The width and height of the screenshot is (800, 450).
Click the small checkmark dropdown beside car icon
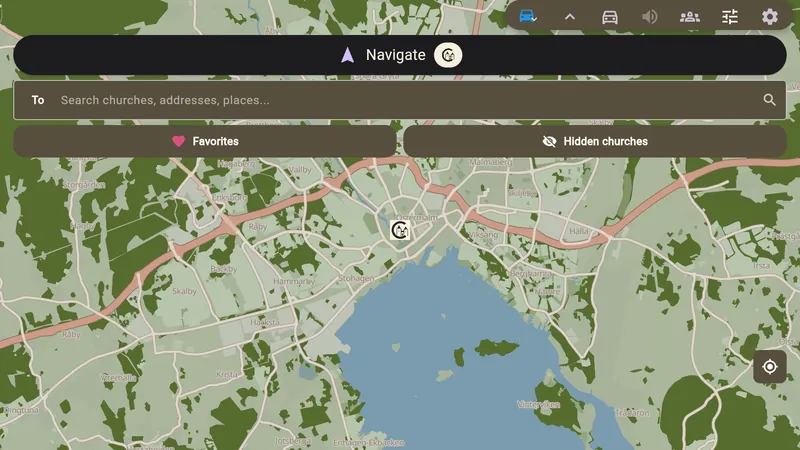[534, 20]
